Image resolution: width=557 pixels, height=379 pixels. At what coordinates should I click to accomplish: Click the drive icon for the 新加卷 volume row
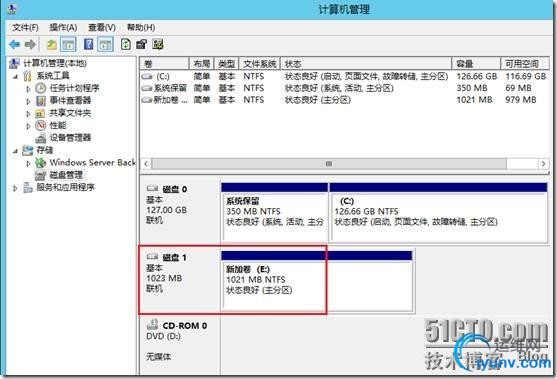147,100
